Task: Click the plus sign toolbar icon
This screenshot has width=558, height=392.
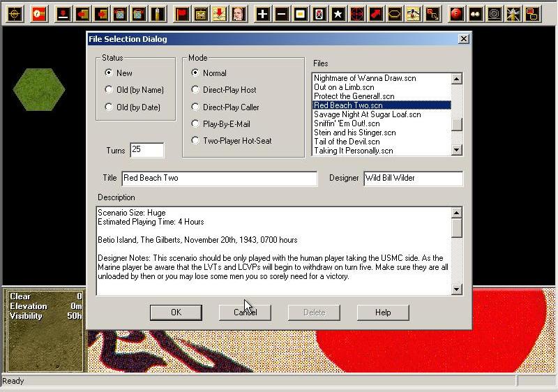Action: pyautogui.click(x=262, y=13)
